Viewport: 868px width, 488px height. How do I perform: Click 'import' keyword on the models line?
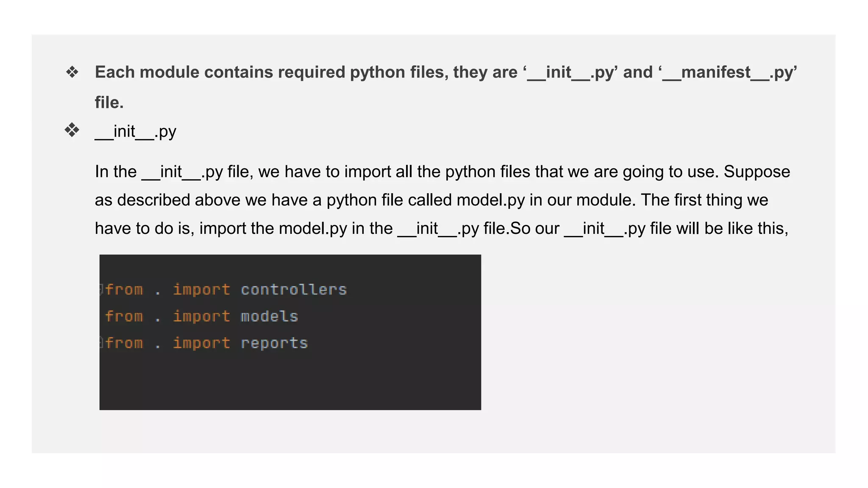coord(201,316)
